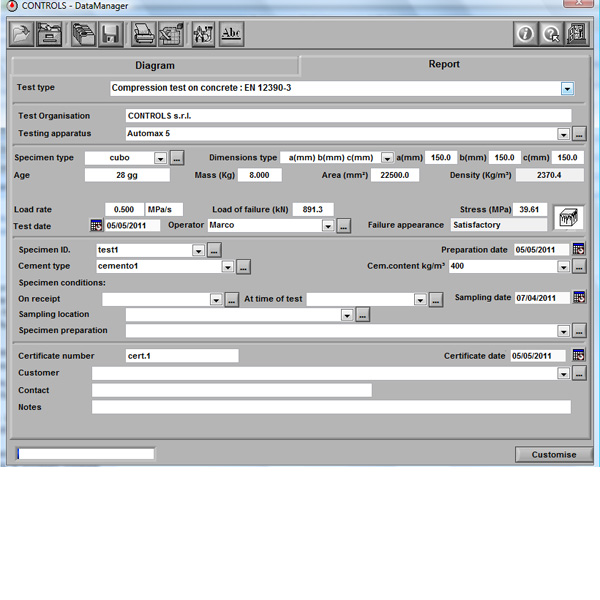Open calendar picker for Sampling date
This screenshot has width=600, height=600.
point(579,297)
